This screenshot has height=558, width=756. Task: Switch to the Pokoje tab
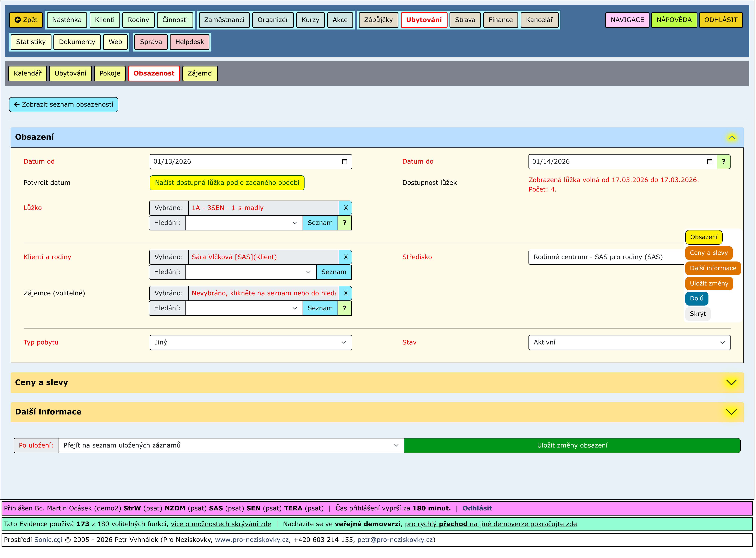[x=110, y=74]
